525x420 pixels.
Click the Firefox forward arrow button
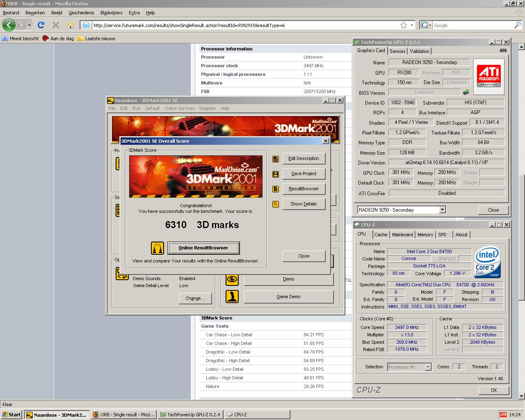pyautogui.click(x=22, y=25)
